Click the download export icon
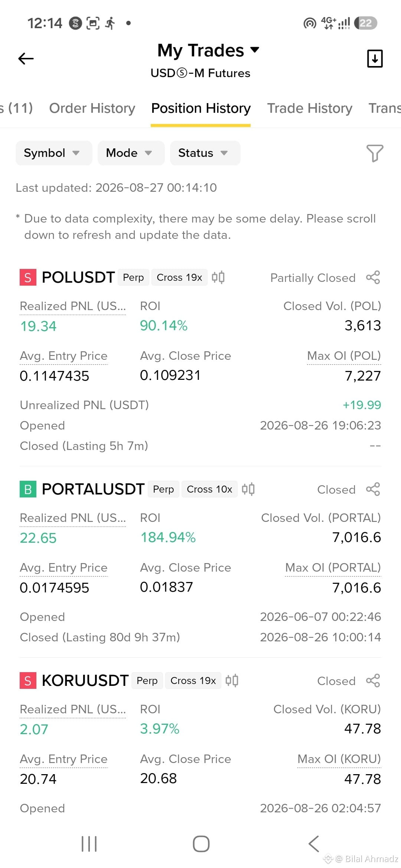The image size is (401, 868). 375,59
